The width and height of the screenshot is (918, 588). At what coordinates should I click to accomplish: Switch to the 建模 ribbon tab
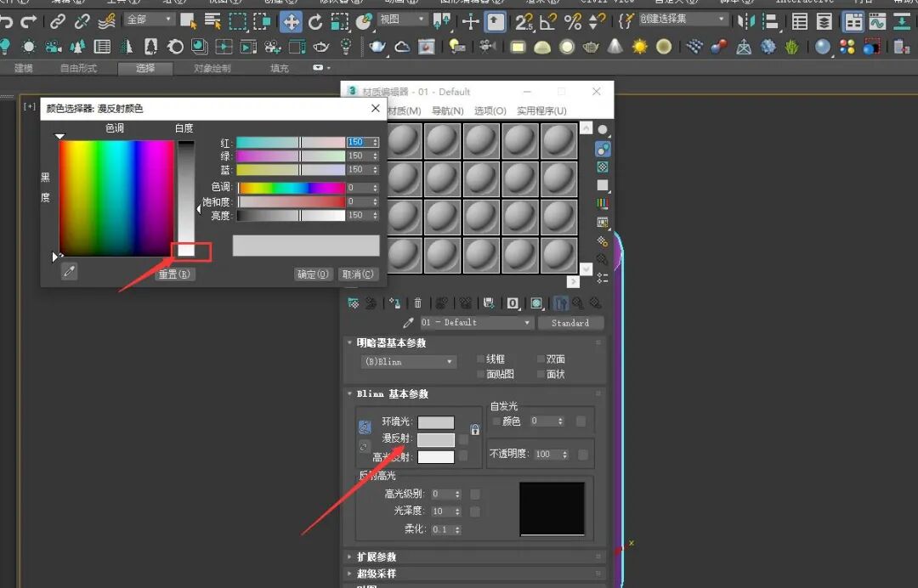coord(24,69)
